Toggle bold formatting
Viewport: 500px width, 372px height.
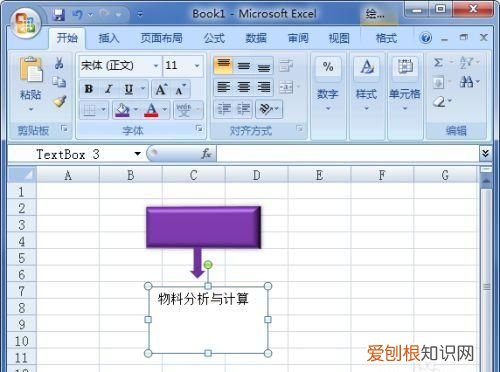pyautogui.click(x=89, y=89)
